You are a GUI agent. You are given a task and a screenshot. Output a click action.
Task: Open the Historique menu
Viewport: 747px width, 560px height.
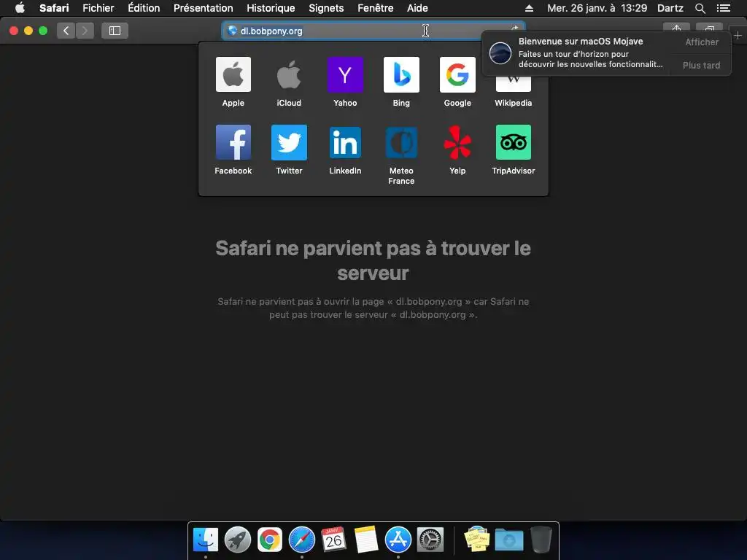coord(271,8)
